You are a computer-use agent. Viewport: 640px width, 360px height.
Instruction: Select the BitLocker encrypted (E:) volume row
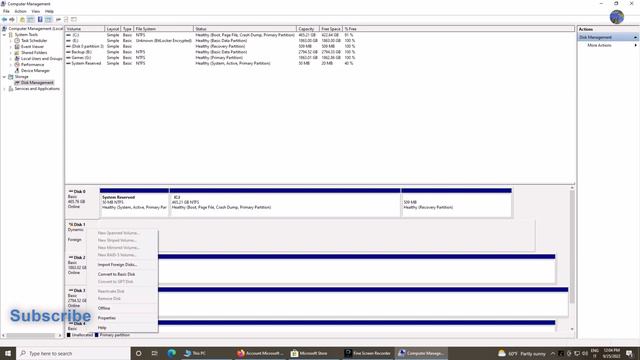coord(210,41)
